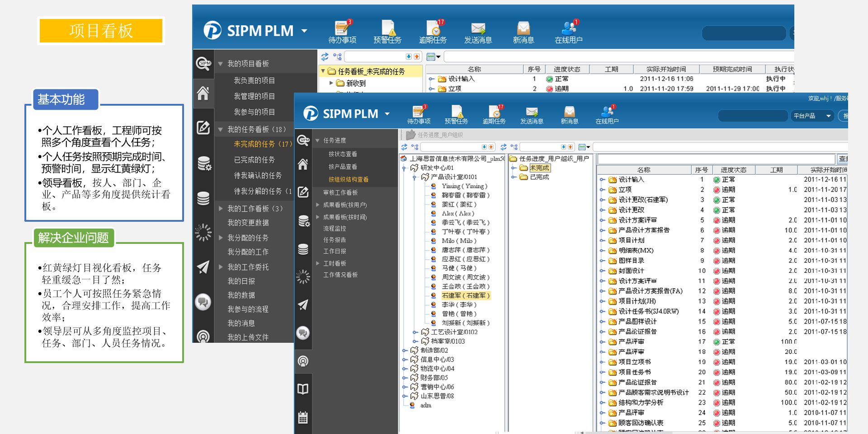The image size is (868, 434).
Task: Click the home icon in front sidebar
Action: point(303,165)
